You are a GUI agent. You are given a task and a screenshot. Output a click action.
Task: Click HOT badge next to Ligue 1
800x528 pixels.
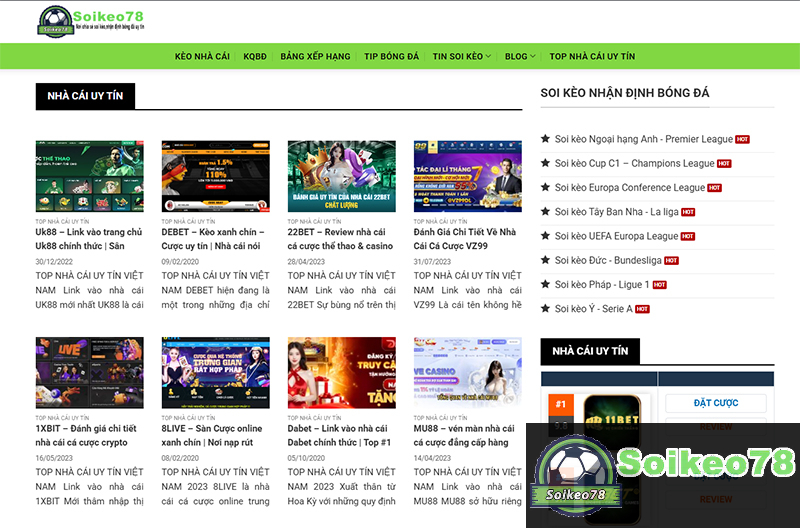(x=658, y=285)
